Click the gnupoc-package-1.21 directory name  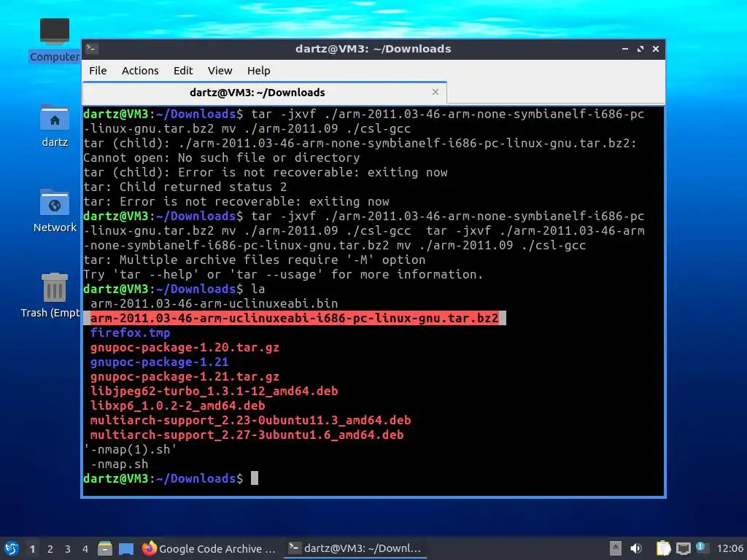(x=159, y=362)
